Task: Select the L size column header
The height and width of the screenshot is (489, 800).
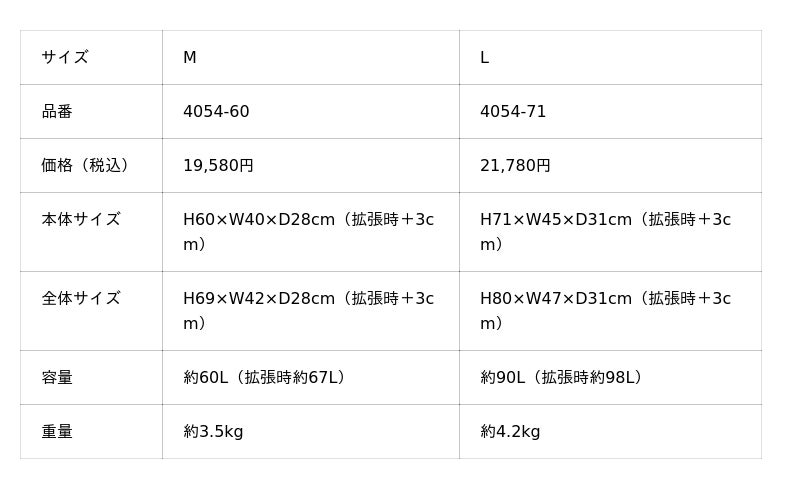Action: [485, 58]
